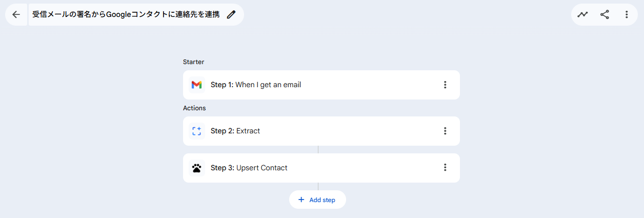
Task: Open the activity trend line icon
Action: pyautogui.click(x=582, y=14)
